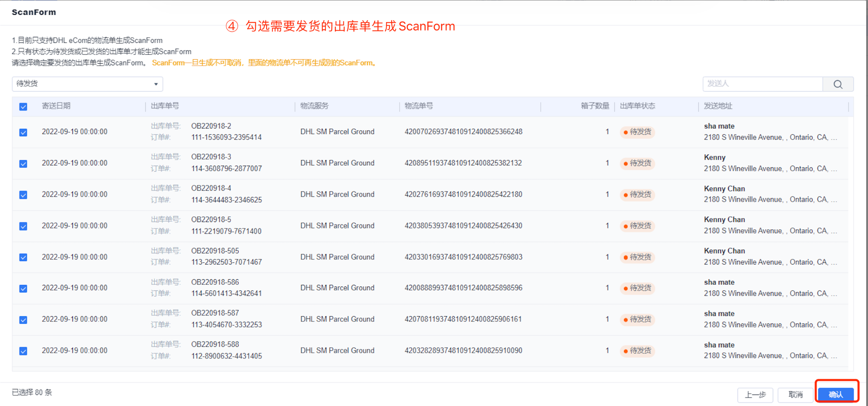Uncheck the OB220918-505 row checkbox
Image resolution: width=868 pixels, height=406 pixels.
coord(23,257)
